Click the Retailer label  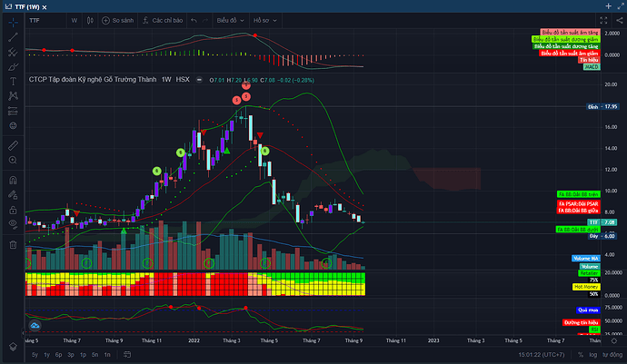tap(589, 273)
